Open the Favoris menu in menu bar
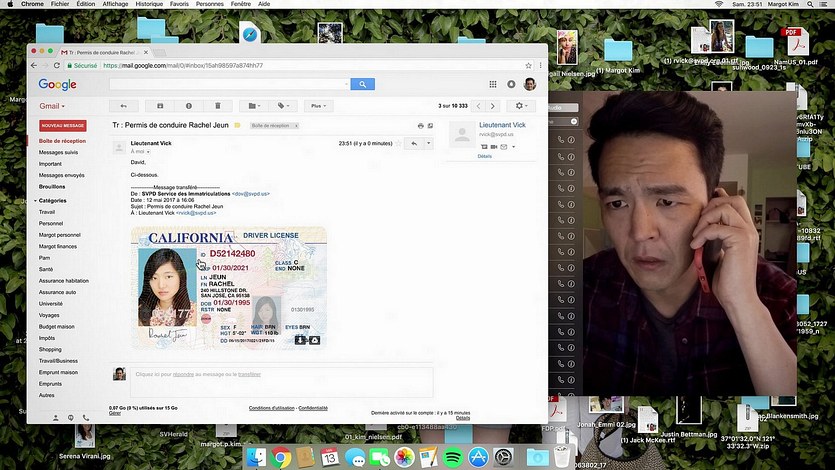This screenshot has width=835, height=470. (180, 5)
